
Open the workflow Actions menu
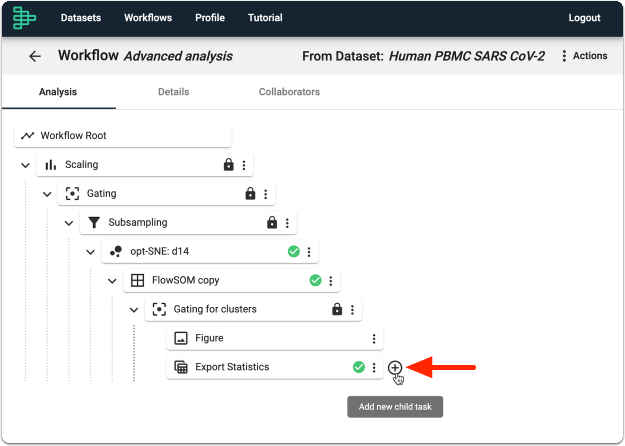coord(584,56)
